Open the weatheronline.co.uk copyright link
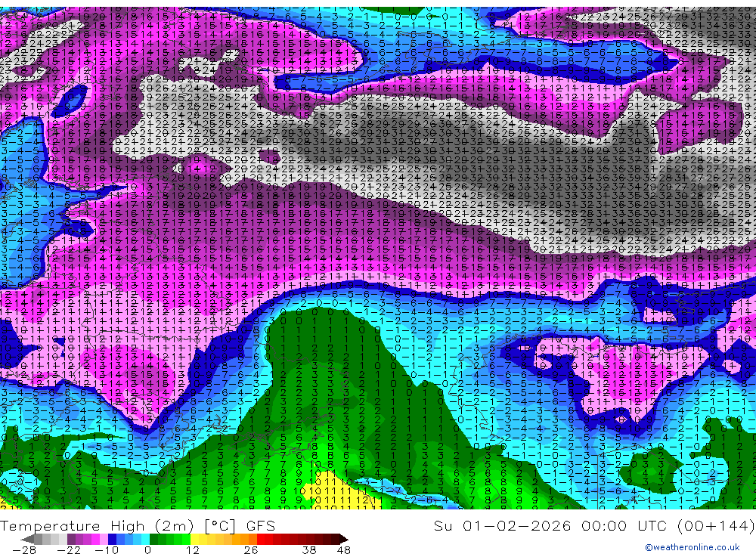 [x=692, y=547]
